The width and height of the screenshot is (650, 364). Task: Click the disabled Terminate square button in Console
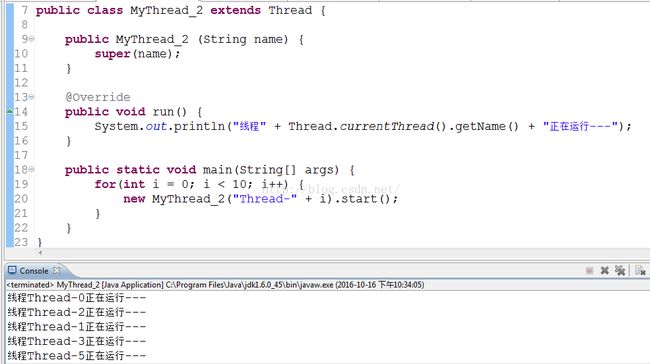[589, 271]
